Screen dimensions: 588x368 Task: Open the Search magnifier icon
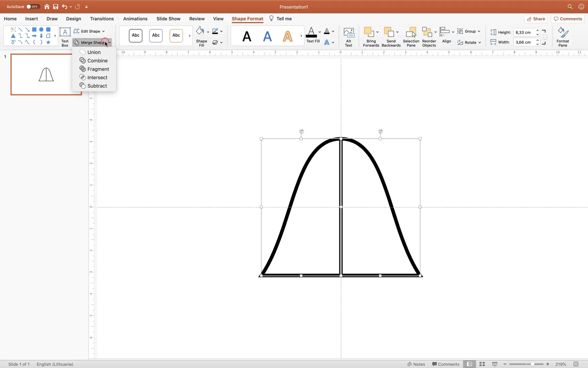(x=570, y=6)
